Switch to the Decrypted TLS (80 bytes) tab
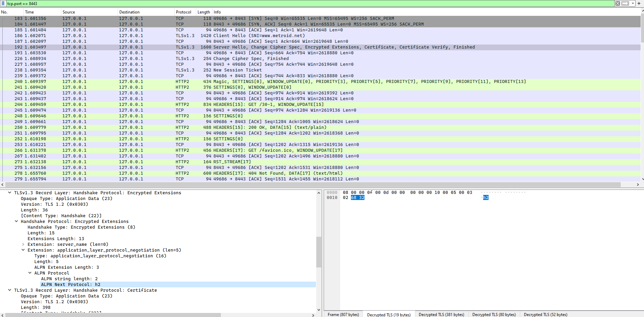This screenshot has width=644, height=317. [494, 314]
